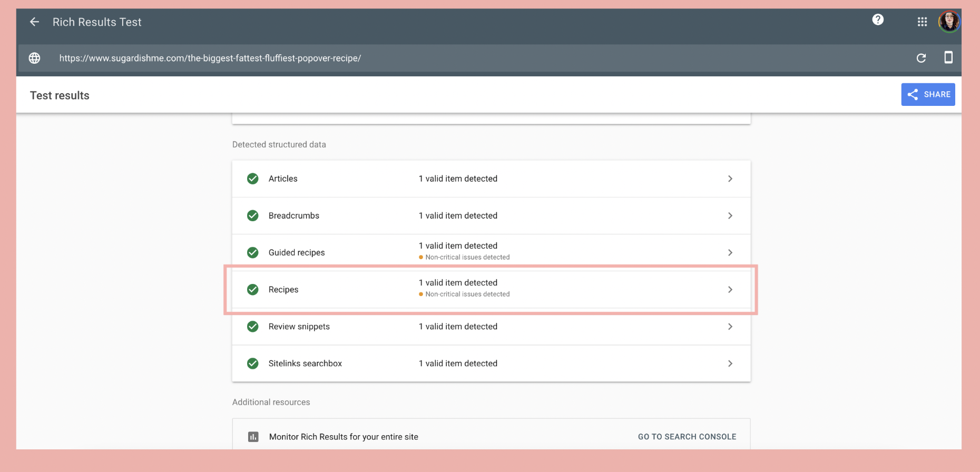Expand the Articles row chevron
The width and height of the screenshot is (980, 472).
click(x=730, y=179)
